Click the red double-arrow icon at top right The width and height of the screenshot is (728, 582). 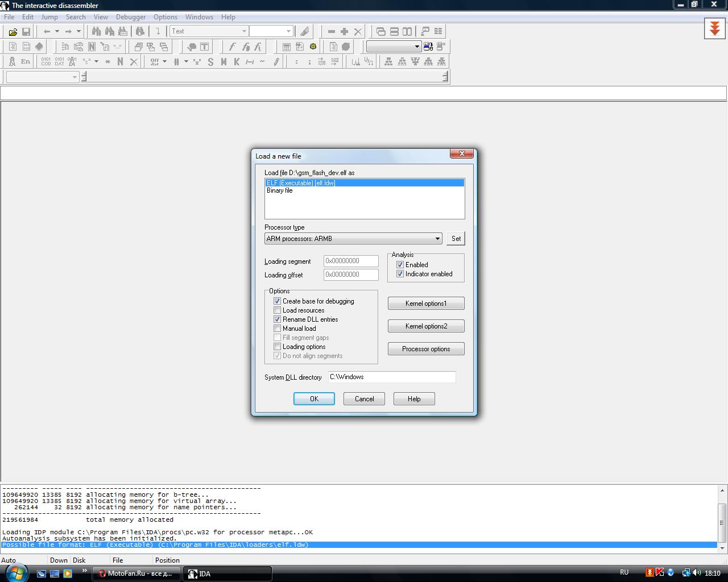715,28
